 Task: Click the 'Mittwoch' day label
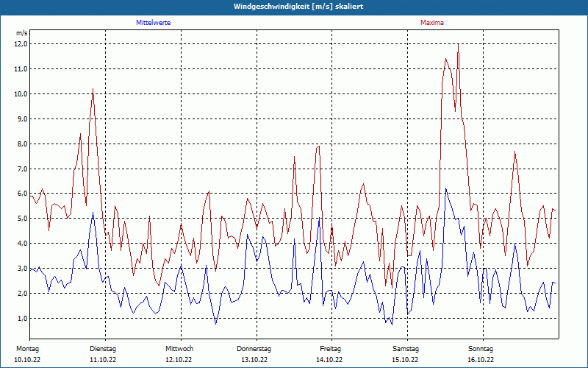[x=179, y=349]
